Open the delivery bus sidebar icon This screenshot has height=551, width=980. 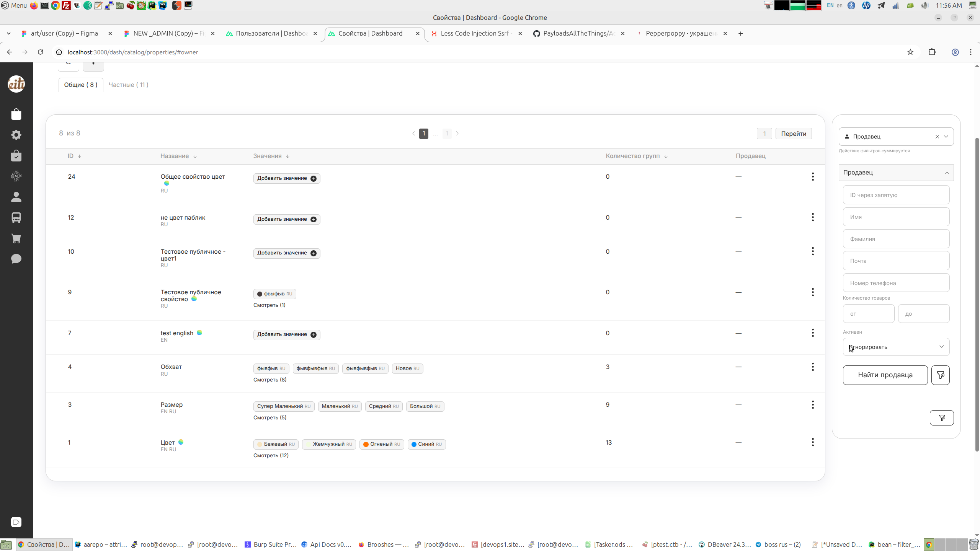tap(16, 217)
